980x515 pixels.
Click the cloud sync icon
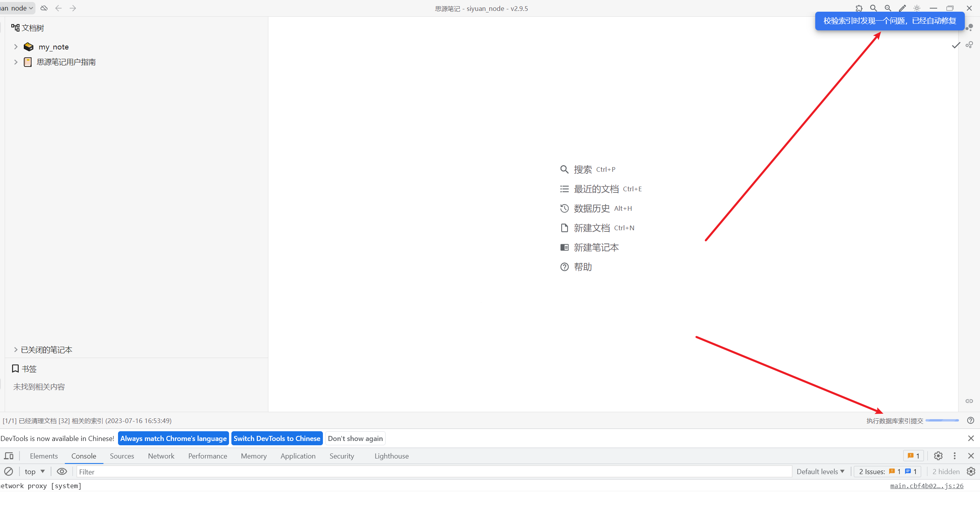pos(44,8)
